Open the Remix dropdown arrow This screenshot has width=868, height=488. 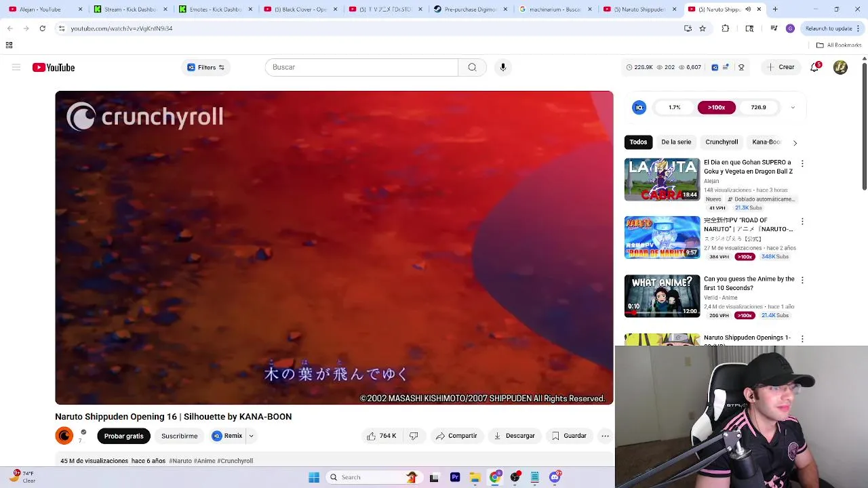[251, 436]
